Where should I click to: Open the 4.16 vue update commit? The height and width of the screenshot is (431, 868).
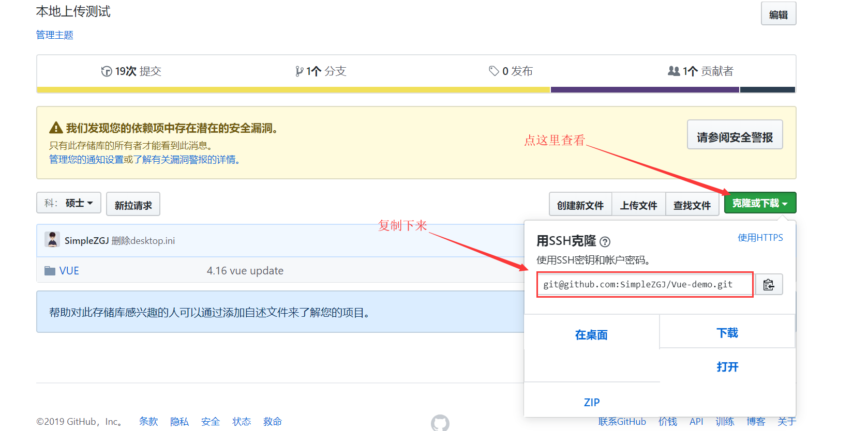245,271
